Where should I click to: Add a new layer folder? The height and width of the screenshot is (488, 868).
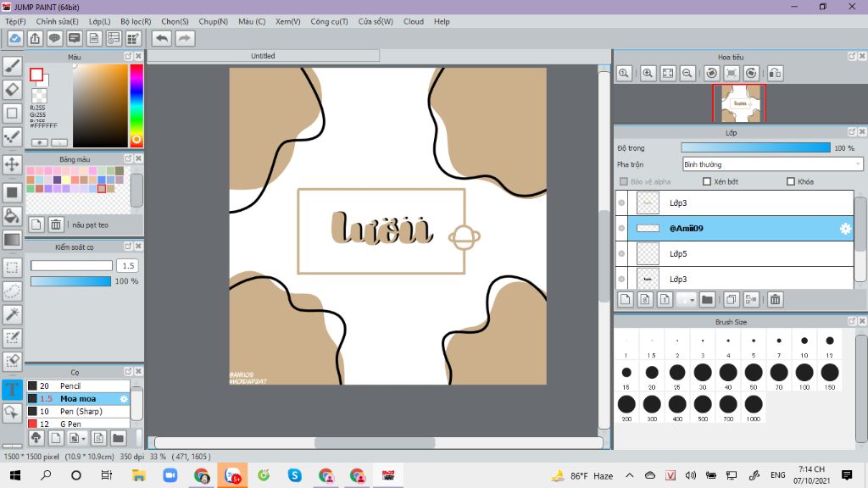click(x=707, y=299)
